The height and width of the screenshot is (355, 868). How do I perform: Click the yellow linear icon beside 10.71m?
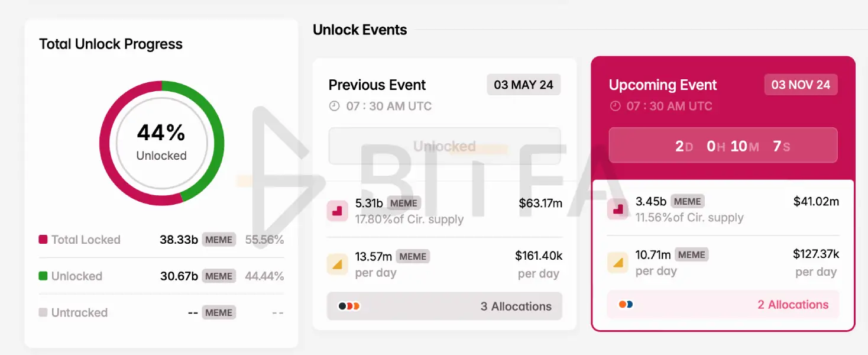pos(618,263)
